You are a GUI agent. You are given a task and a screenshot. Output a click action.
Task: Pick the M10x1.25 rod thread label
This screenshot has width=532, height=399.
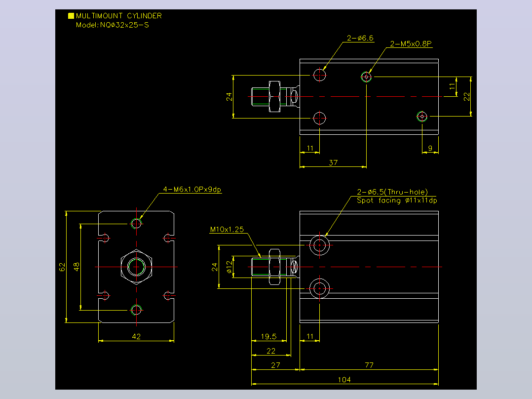227,230
